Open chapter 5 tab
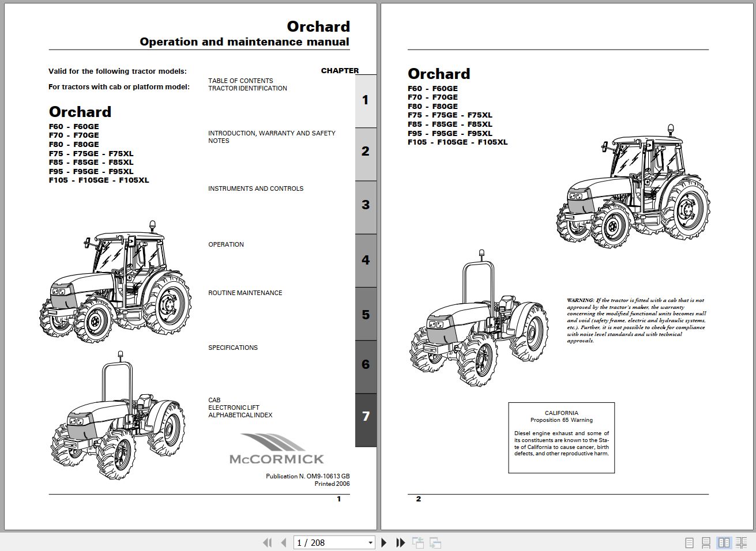 (366, 314)
